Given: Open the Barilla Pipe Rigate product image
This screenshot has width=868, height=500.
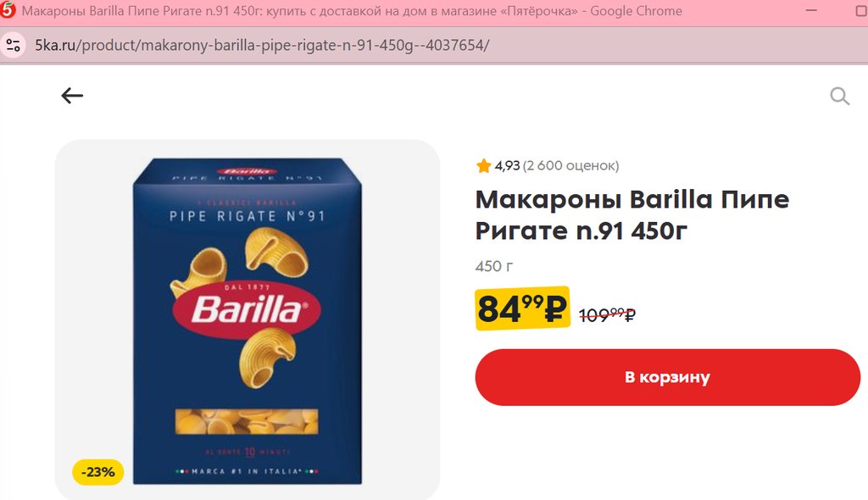Looking at the screenshot, I should point(248,320).
